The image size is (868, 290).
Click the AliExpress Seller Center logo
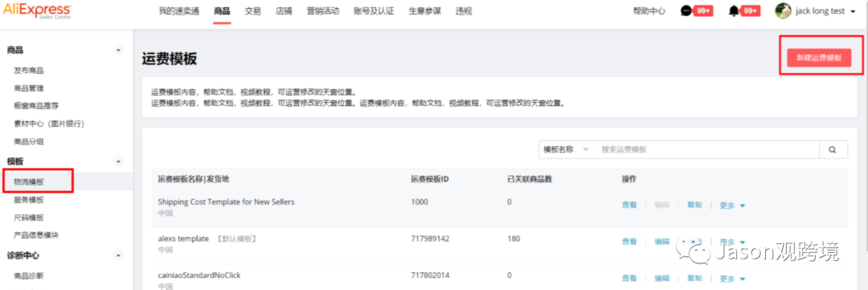[x=36, y=11]
